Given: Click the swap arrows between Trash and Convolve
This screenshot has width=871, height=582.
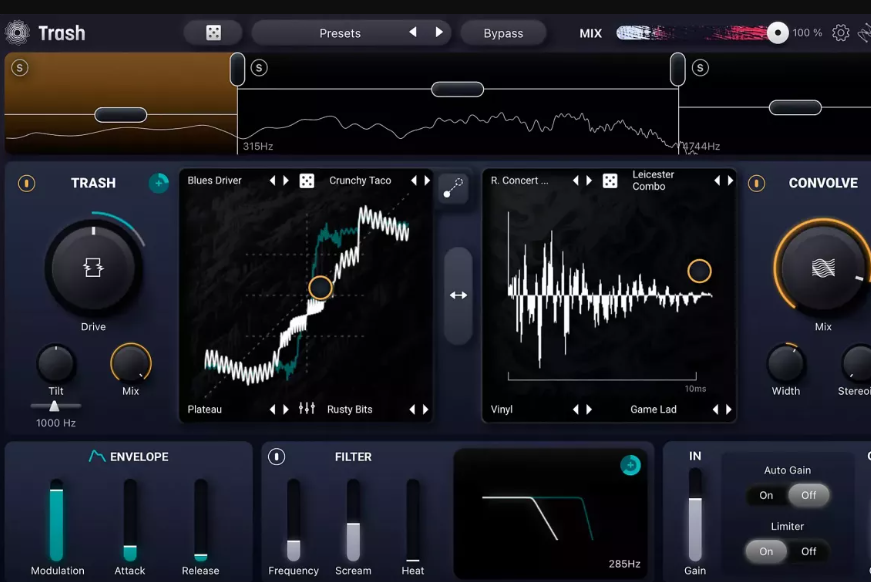Looking at the screenshot, I should coord(457,294).
